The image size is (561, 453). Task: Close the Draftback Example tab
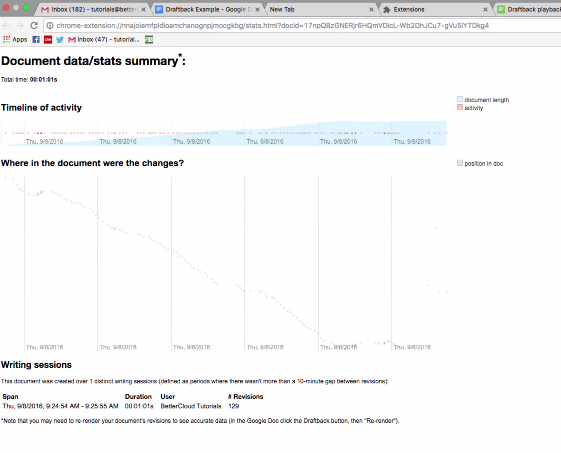pos(257,10)
